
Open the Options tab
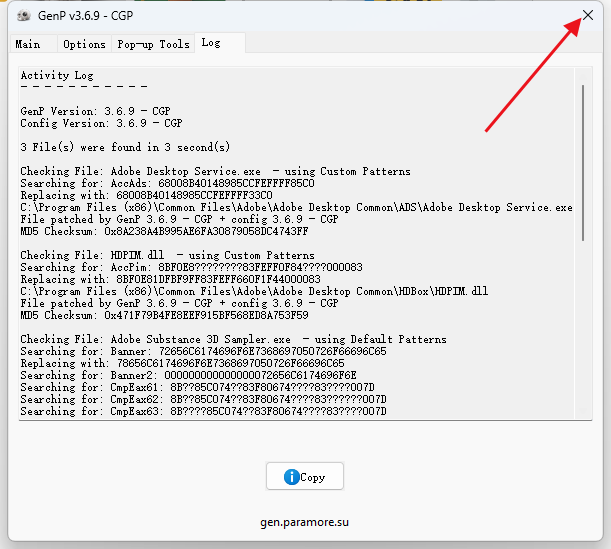(84, 44)
